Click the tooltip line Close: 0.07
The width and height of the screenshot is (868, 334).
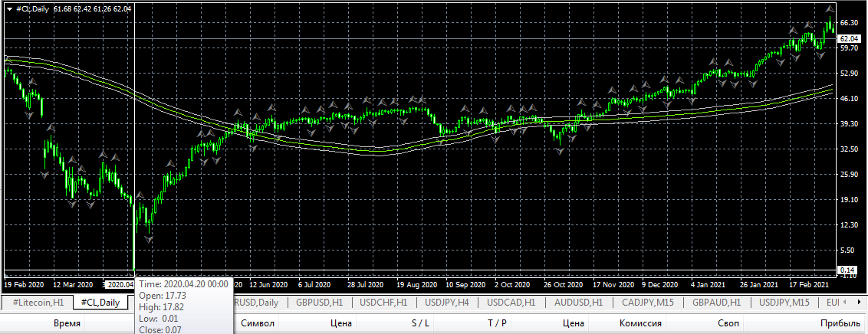pos(161,330)
